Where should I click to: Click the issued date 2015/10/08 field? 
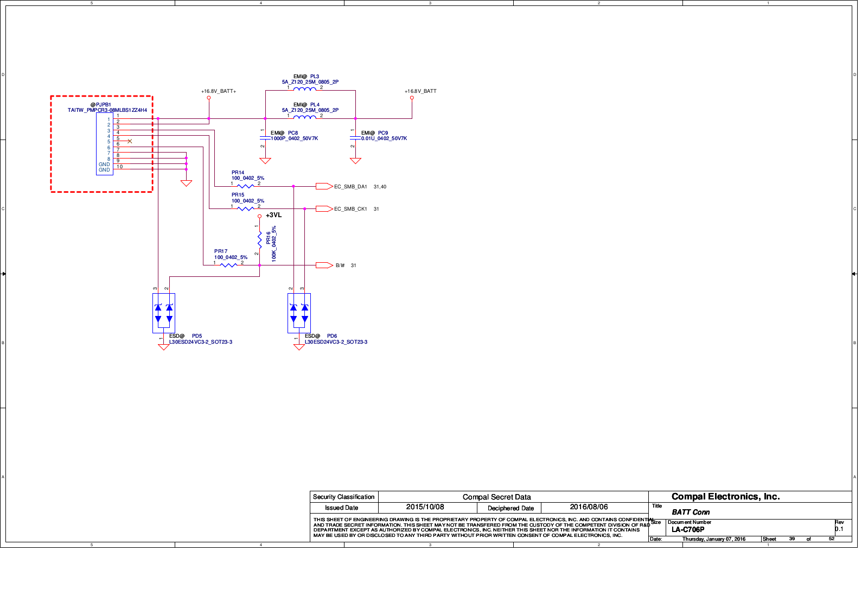[425, 507]
